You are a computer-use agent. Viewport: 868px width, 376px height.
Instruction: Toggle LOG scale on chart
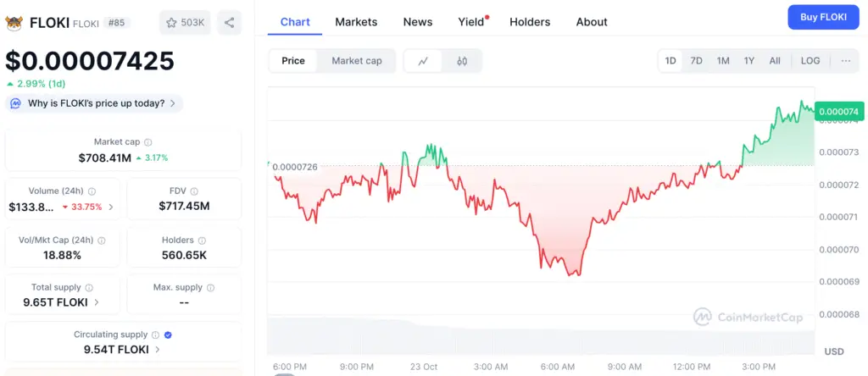click(x=810, y=61)
